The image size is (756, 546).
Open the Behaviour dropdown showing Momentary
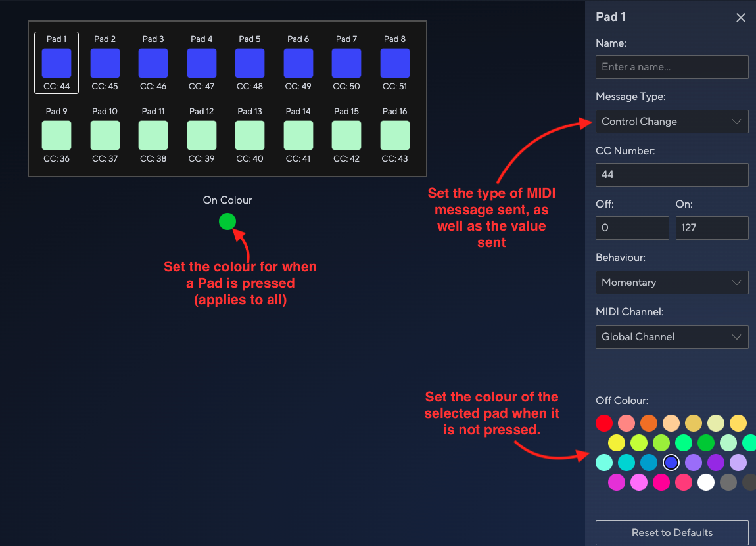pos(671,282)
